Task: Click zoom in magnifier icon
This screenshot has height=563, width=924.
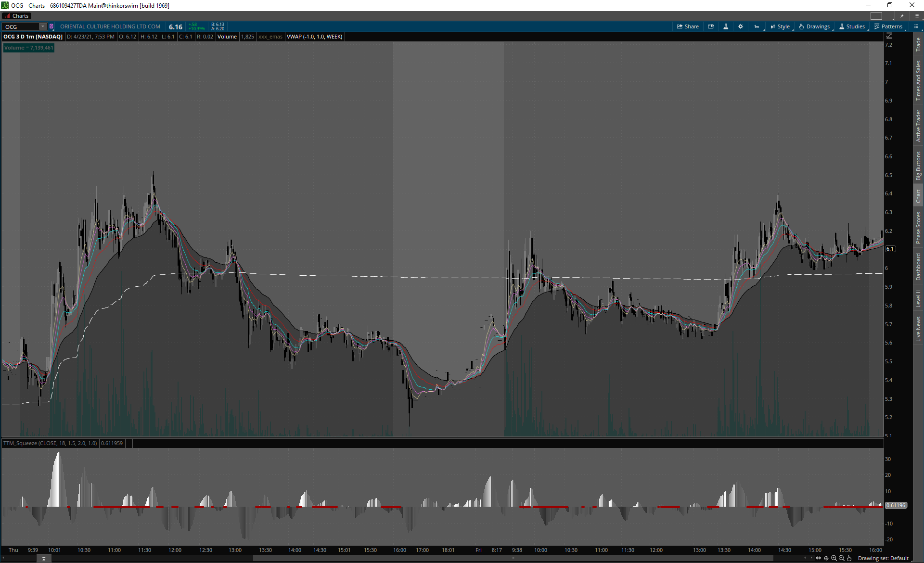Action: click(x=834, y=558)
